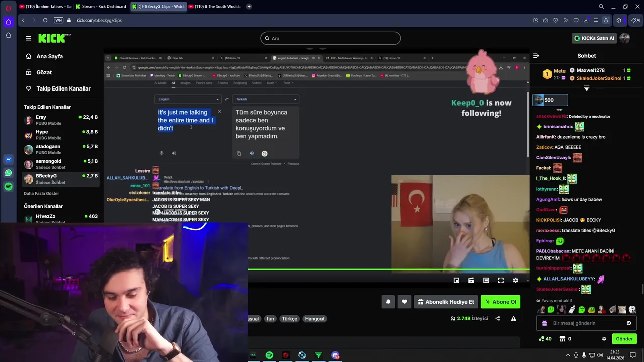The height and width of the screenshot is (362, 644).
Task: Send the chat message with Gönder
Action: point(624,339)
